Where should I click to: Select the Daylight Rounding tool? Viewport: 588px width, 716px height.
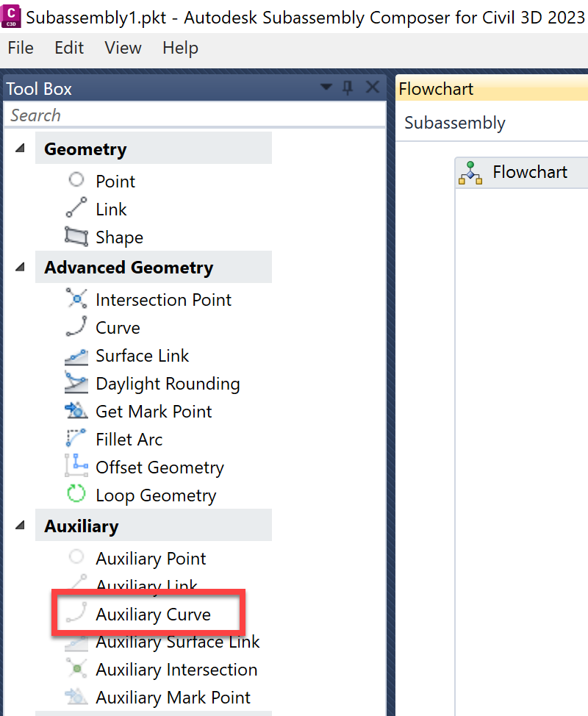168,384
